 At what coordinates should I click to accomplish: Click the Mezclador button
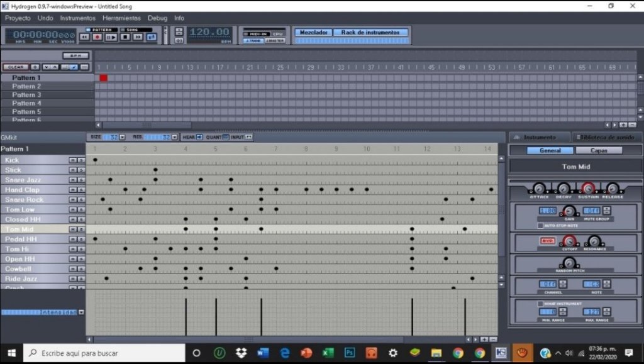pos(313,32)
